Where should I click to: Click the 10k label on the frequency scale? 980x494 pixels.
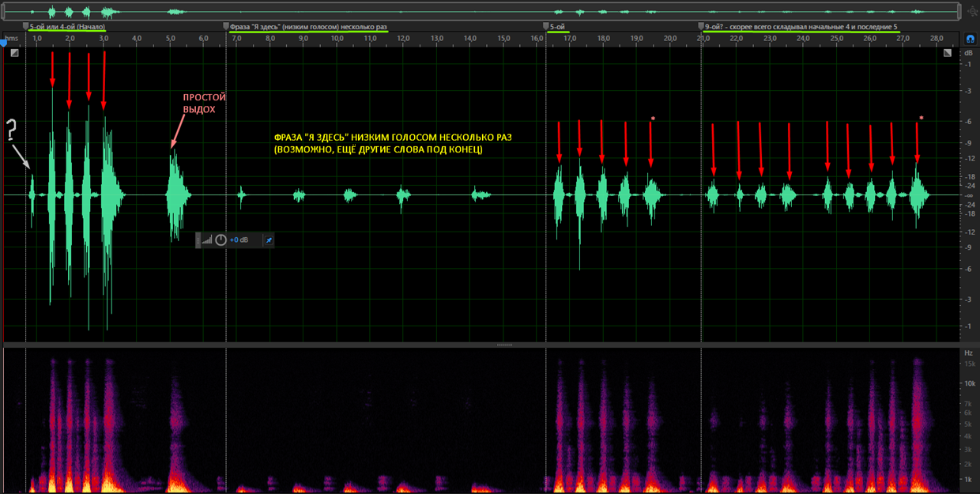point(969,383)
